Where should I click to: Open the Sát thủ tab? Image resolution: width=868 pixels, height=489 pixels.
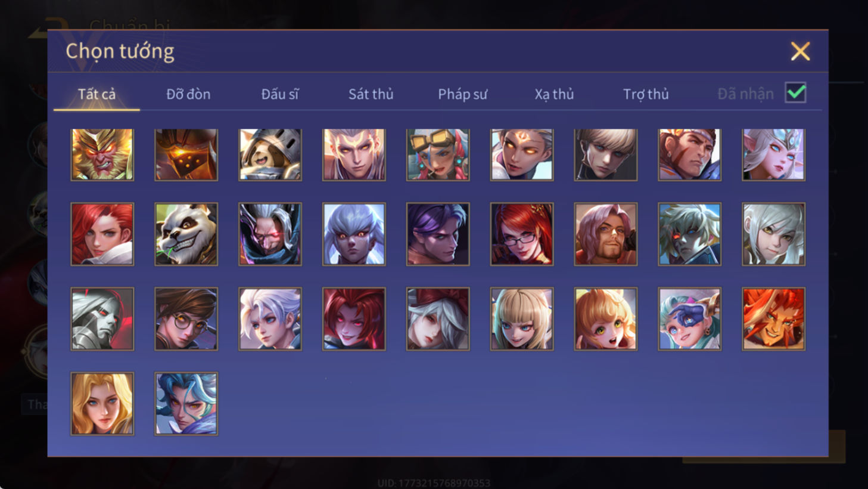click(x=371, y=94)
